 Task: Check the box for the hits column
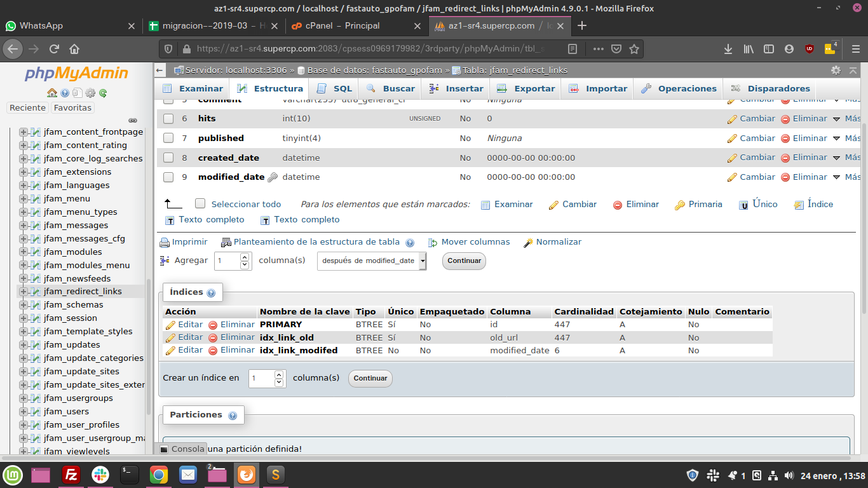click(x=168, y=119)
